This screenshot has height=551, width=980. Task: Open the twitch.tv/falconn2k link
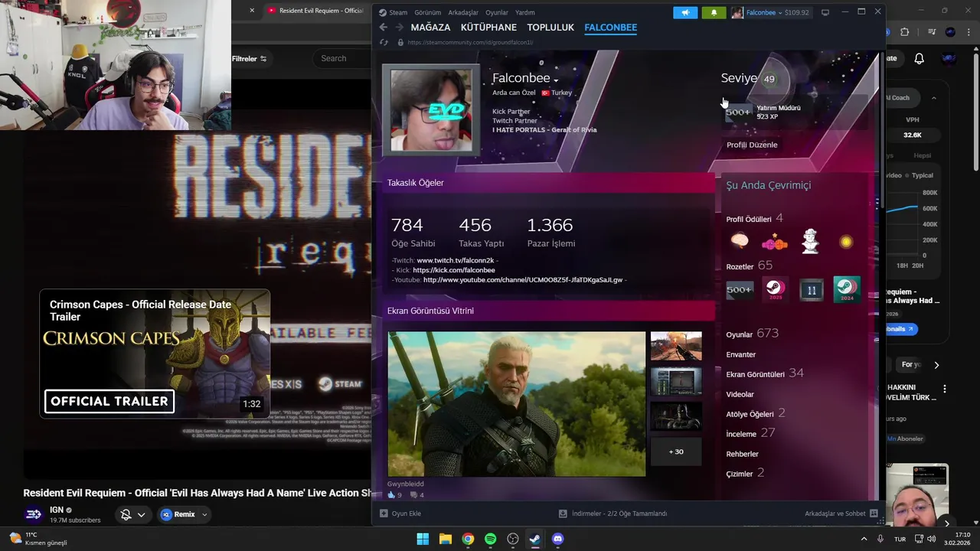[x=456, y=261]
